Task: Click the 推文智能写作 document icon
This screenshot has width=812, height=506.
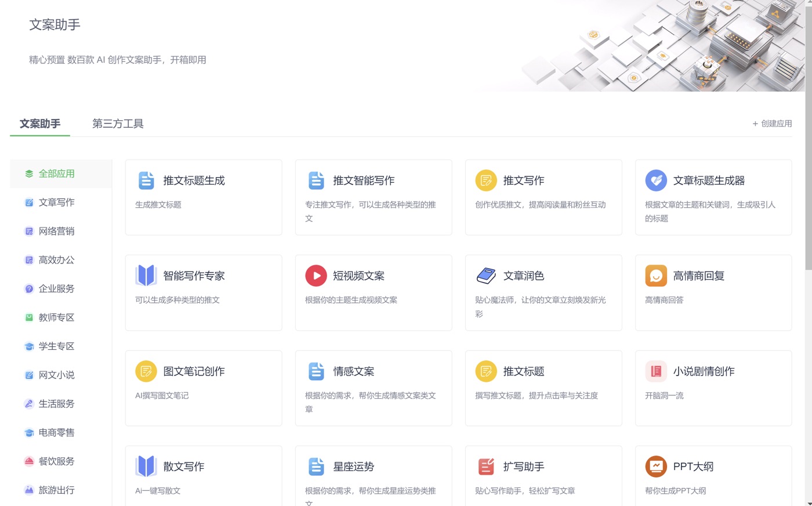Action: [316, 180]
